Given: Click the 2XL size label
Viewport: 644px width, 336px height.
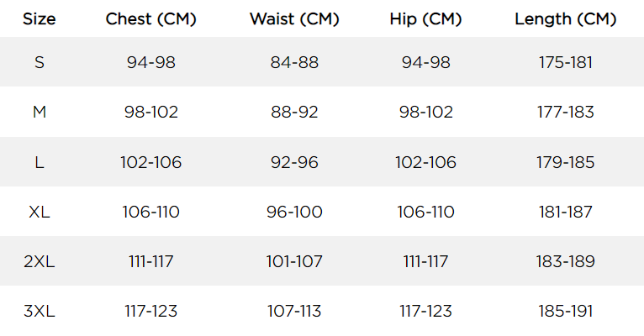Looking at the screenshot, I should [39, 261].
